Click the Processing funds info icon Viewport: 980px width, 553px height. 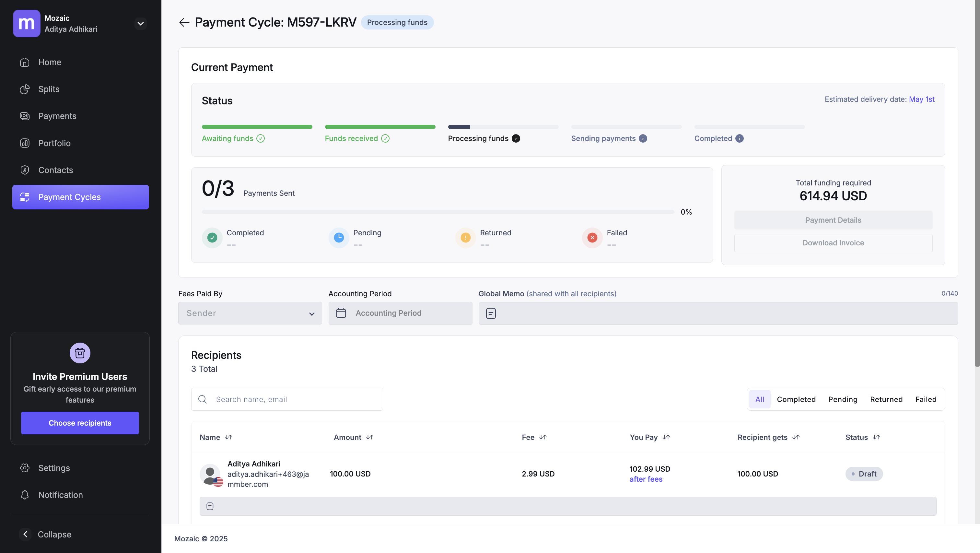coord(516,138)
